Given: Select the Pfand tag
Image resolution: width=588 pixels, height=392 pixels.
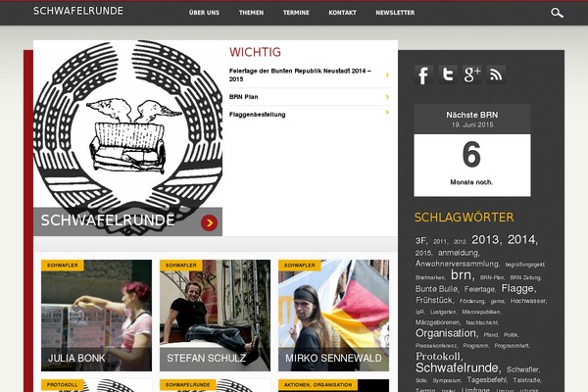Looking at the screenshot, I should 491,334.
